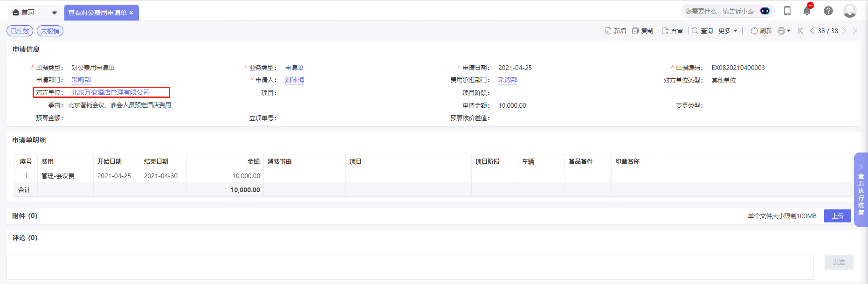868x284 pixels.
Task: Open the notification bell
Action: [x=807, y=11]
